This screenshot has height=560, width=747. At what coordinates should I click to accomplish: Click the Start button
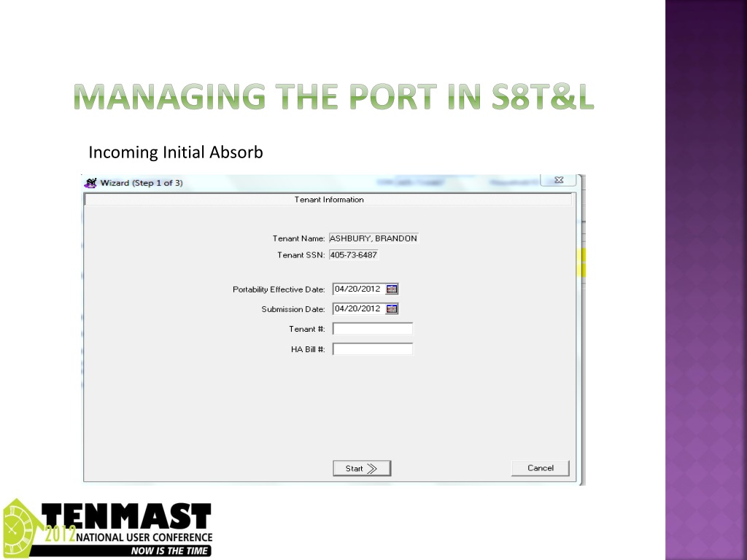click(x=362, y=468)
